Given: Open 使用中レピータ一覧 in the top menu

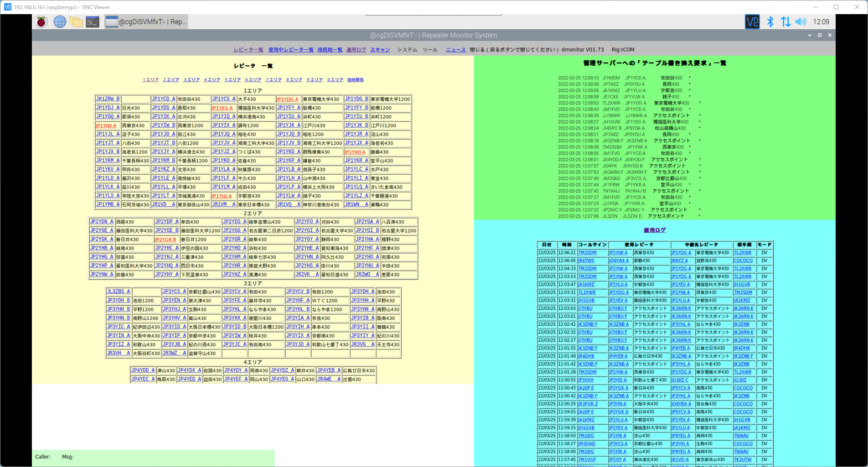Looking at the screenshot, I should [291, 50].
